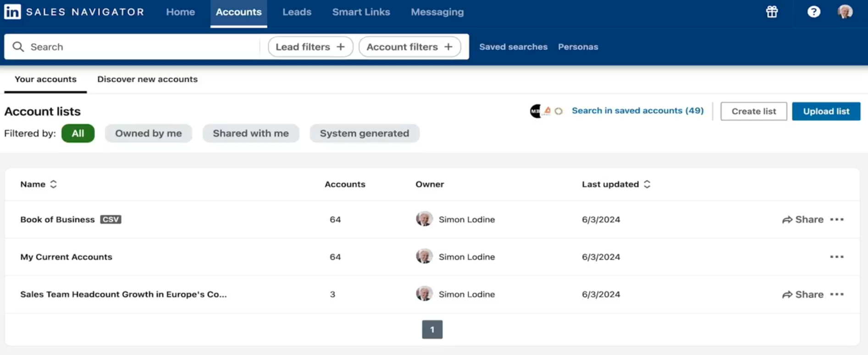Switch to Discover new accounts tab
The width and height of the screenshot is (868, 355).
point(147,79)
